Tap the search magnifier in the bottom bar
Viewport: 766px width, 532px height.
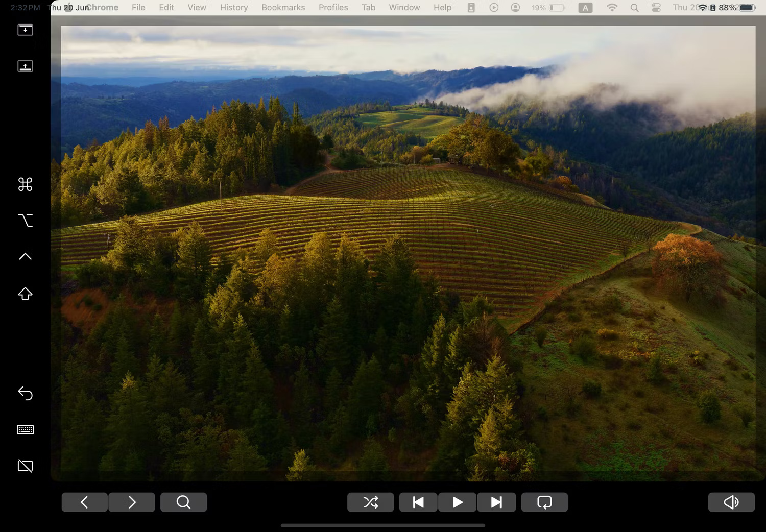coord(183,502)
